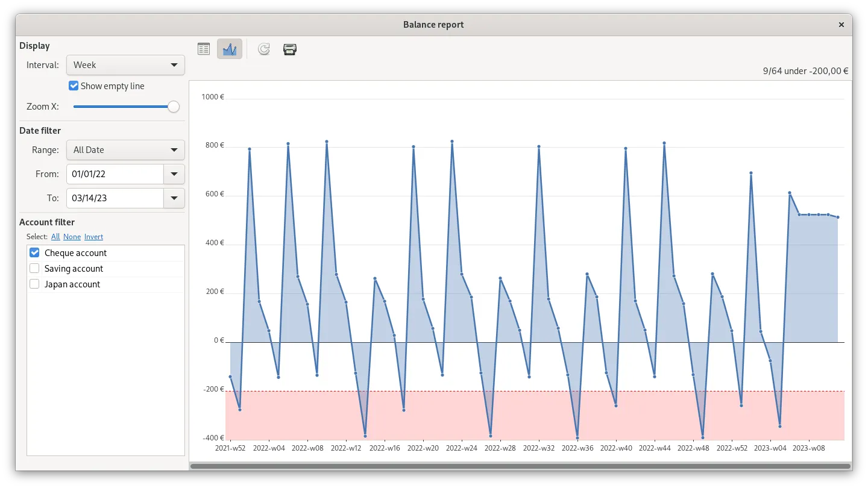Click the horizontal scrollbar below the chart
This screenshot has height=488, width=868.
(x=520, y=466)
